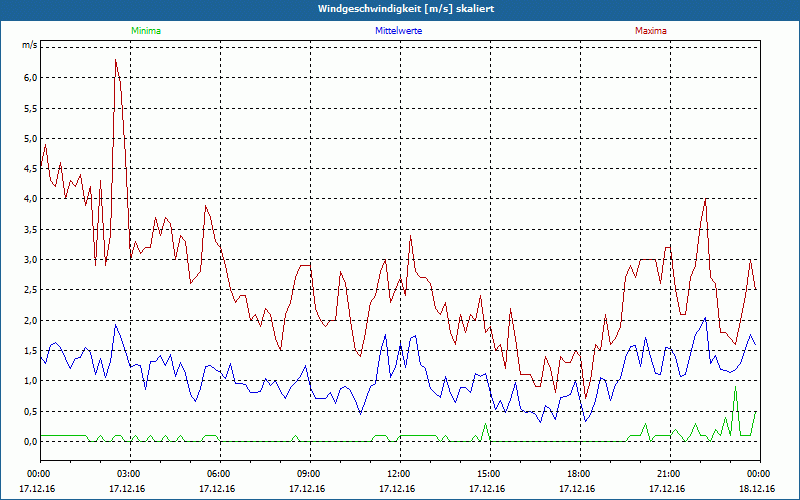800x500 pixels.
Task: Click the 1,0 y-axis value
Action: pyautogui.click(x=31, y=381)
